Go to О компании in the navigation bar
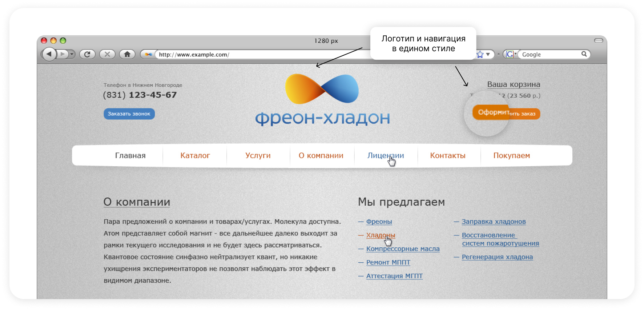Screen dimensions: 644x310 point(321,155)
